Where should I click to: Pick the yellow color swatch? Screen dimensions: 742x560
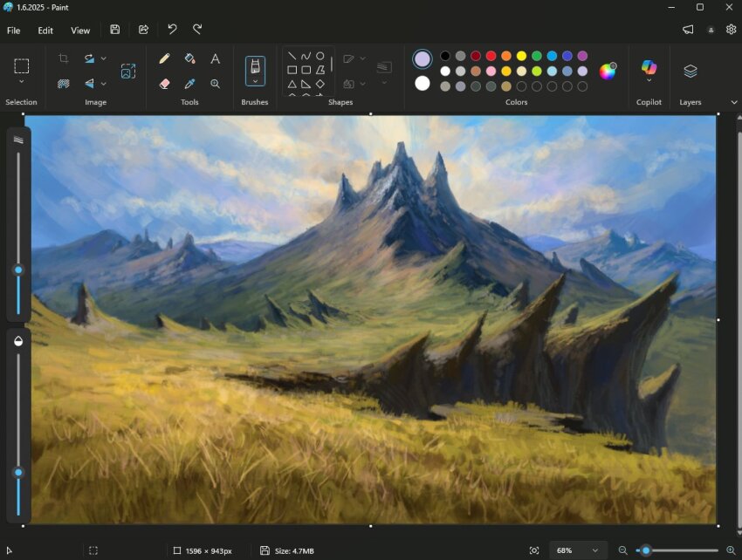521,56
